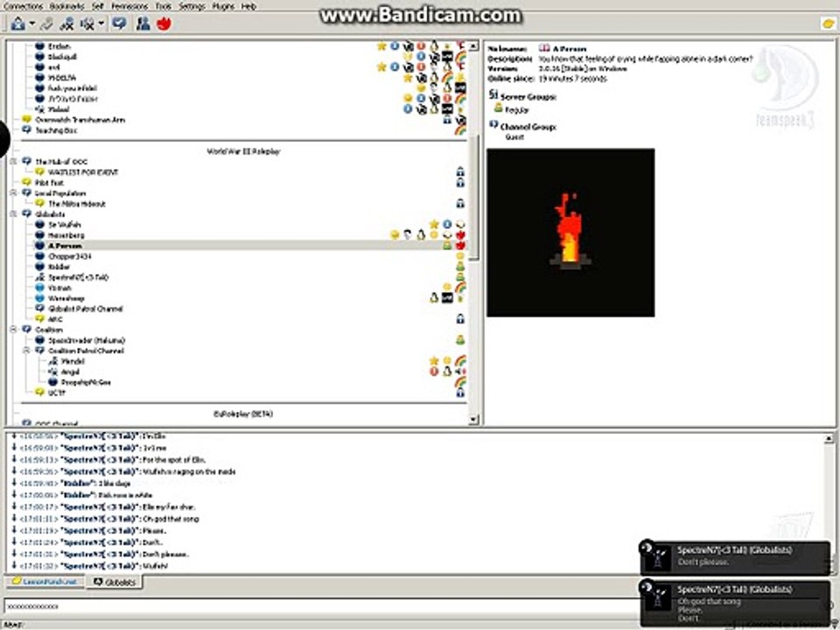The height and width of the screenshot is (630, 840).
Task: Open the Permissions menu
Action: pyautogui.click(x=129, y=6)
